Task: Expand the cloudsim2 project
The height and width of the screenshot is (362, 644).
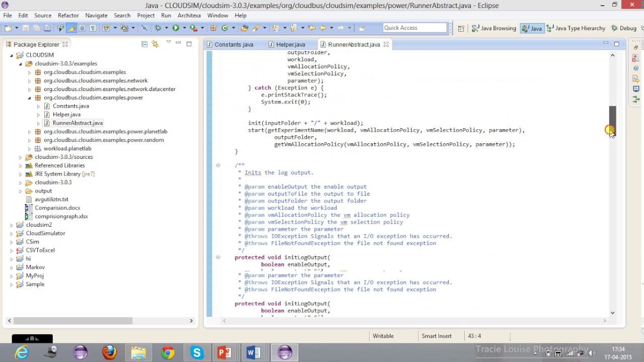Action: click(x=11, y=225)
